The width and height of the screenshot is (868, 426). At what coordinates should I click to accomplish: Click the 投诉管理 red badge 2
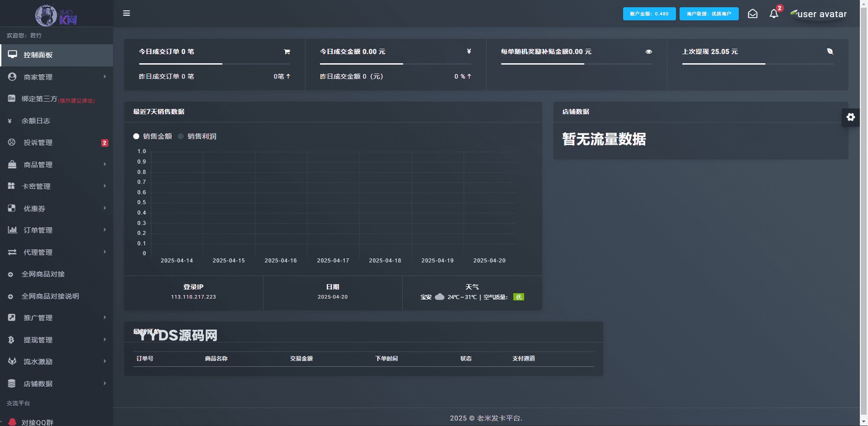click(104, 143)
